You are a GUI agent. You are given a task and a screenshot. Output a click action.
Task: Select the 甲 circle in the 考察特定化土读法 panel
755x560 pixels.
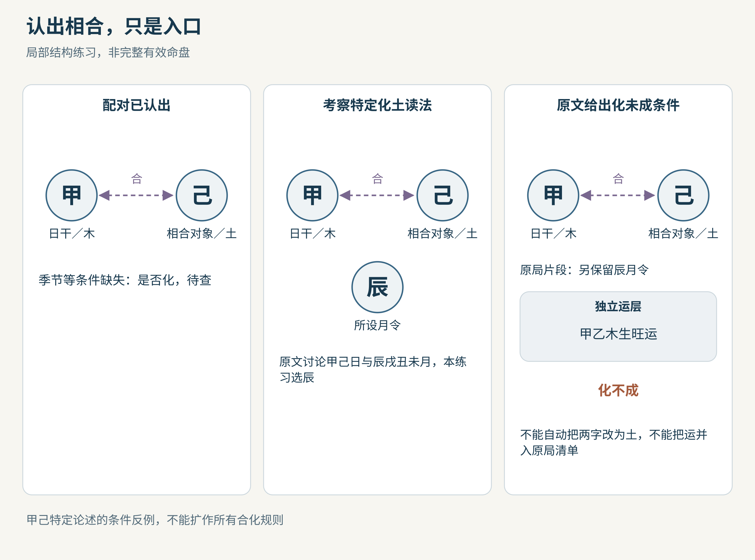pos(312,195)
